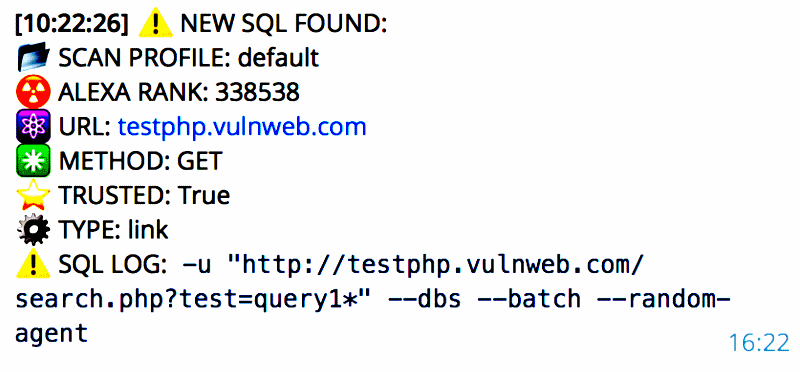Click the SQL LOG command http URL text
Image resolution: width=800 pixels, height=372 pixels.
point(443,265)
